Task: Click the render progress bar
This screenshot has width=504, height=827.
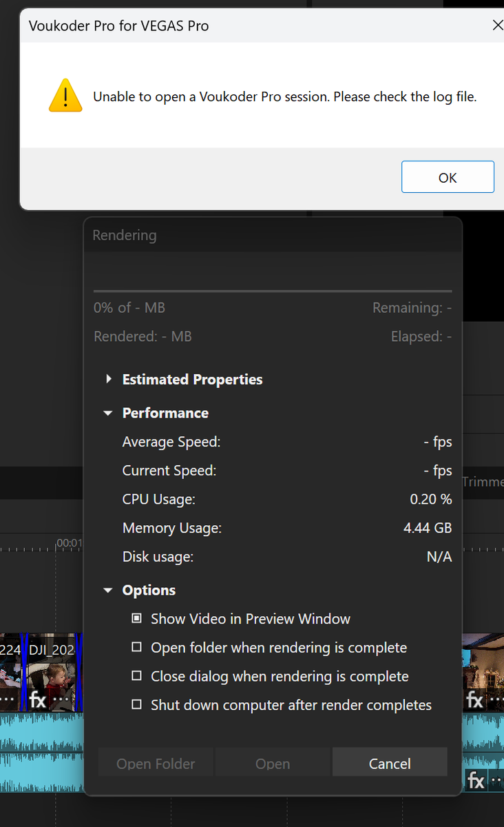Action: (273, 292)
